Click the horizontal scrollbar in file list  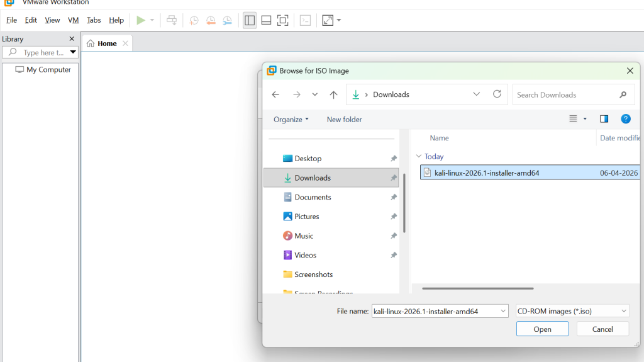[478, 288]
